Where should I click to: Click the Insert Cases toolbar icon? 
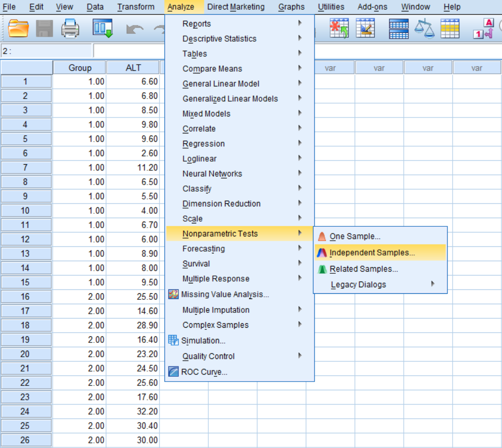click(339, 28)
